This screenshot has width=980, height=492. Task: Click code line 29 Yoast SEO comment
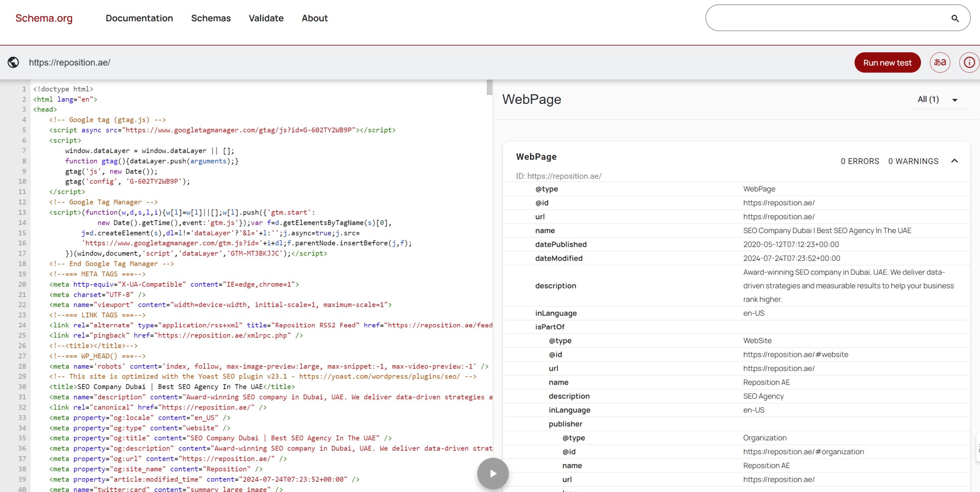point(263,376)
